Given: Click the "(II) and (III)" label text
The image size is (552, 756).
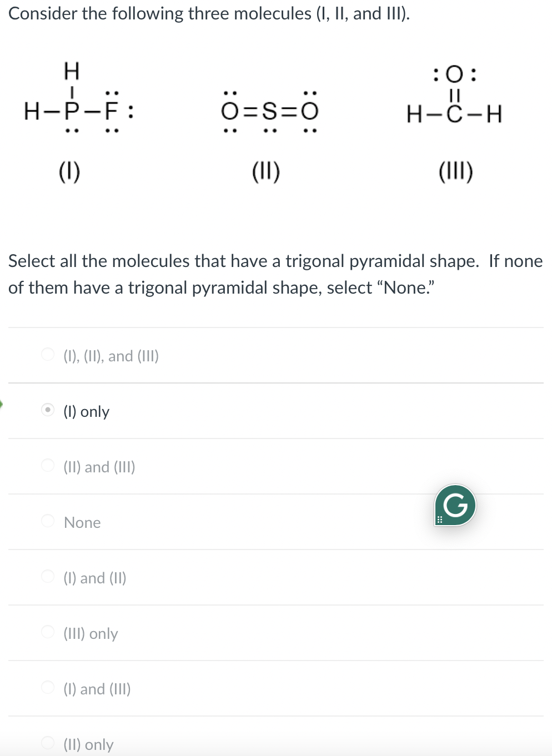Looking at the screenshot, I should (99, 467).
